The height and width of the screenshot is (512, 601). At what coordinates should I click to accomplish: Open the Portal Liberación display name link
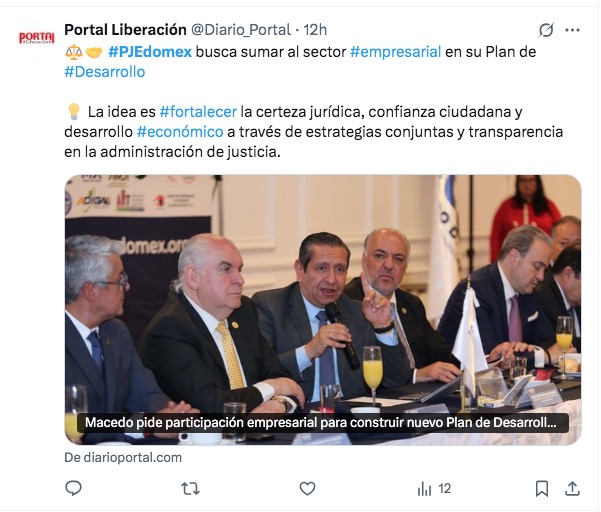pyautogui.click(x=125, y=30)
